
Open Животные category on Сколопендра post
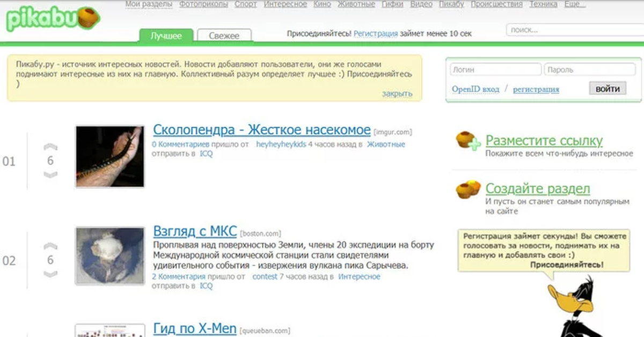pos(386,144)
